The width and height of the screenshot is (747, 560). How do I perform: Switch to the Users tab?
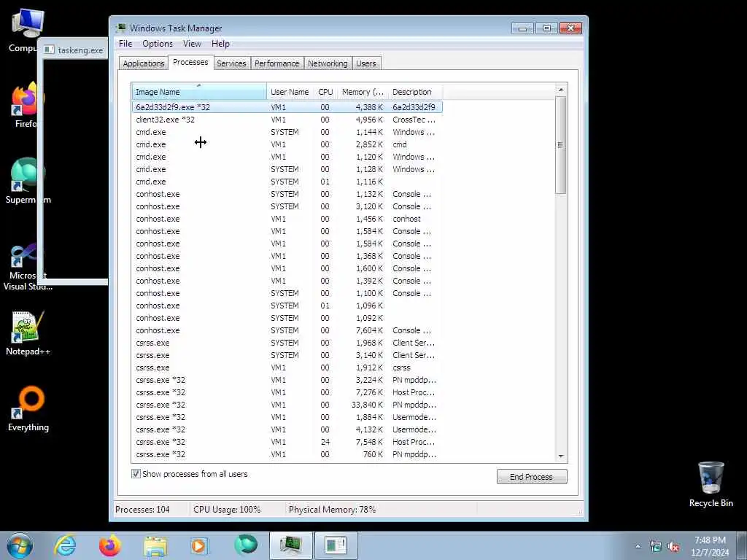pyautogui.click(x=366, y=63)
